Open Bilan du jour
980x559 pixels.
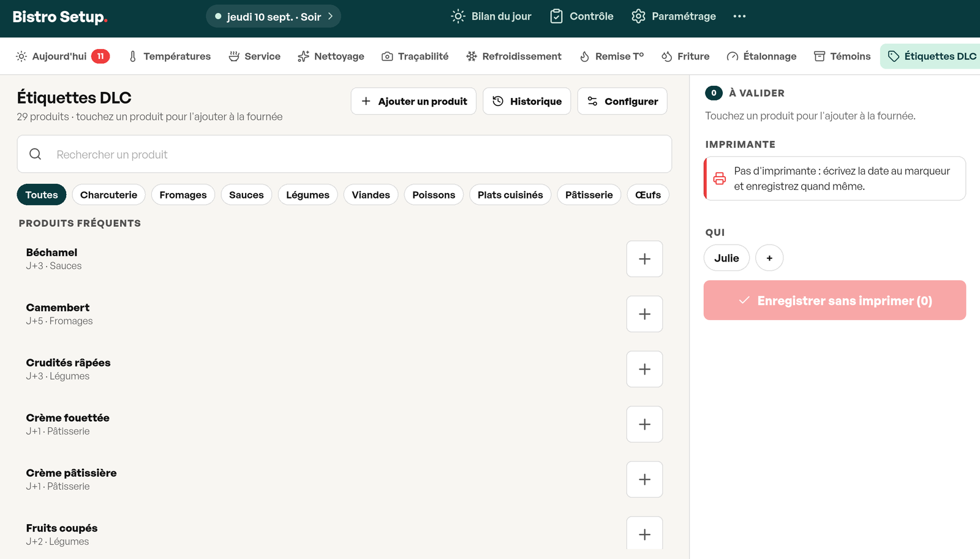pyautogui.click(x=491, y=17)
